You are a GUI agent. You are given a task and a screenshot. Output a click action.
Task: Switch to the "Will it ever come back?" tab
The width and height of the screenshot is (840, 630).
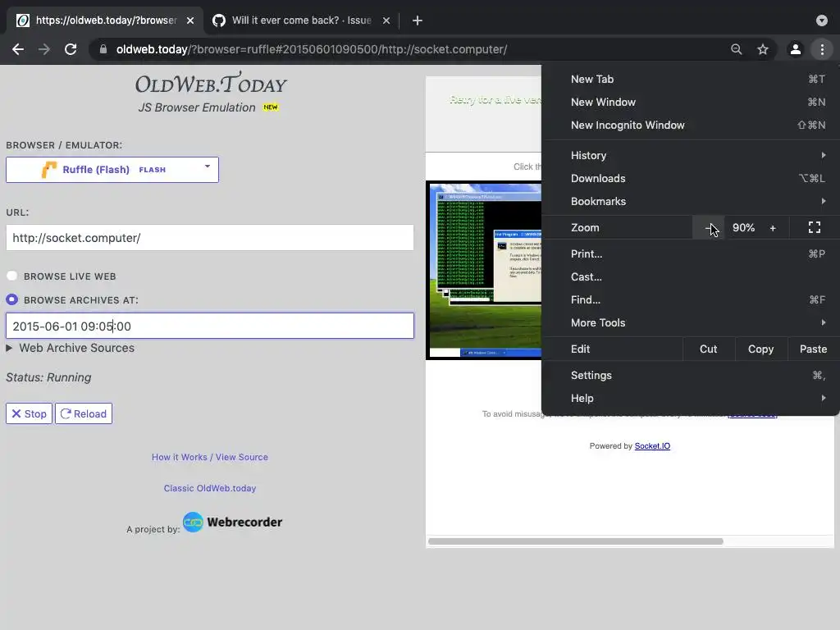click(301, 21)
